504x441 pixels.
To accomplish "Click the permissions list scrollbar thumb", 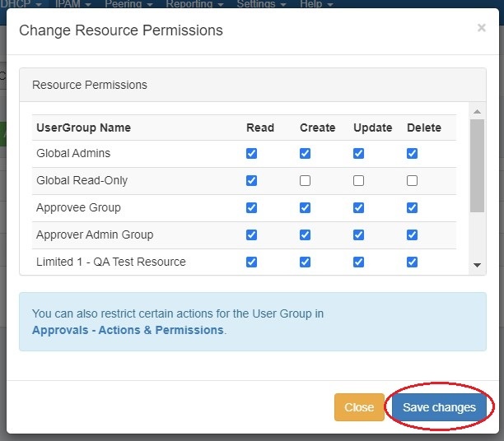I will 477,165.
